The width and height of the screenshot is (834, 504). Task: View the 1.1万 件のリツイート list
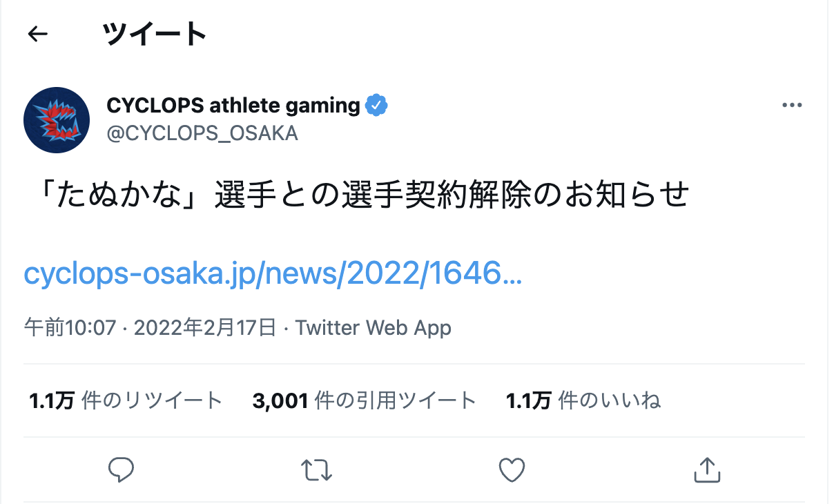126,400
